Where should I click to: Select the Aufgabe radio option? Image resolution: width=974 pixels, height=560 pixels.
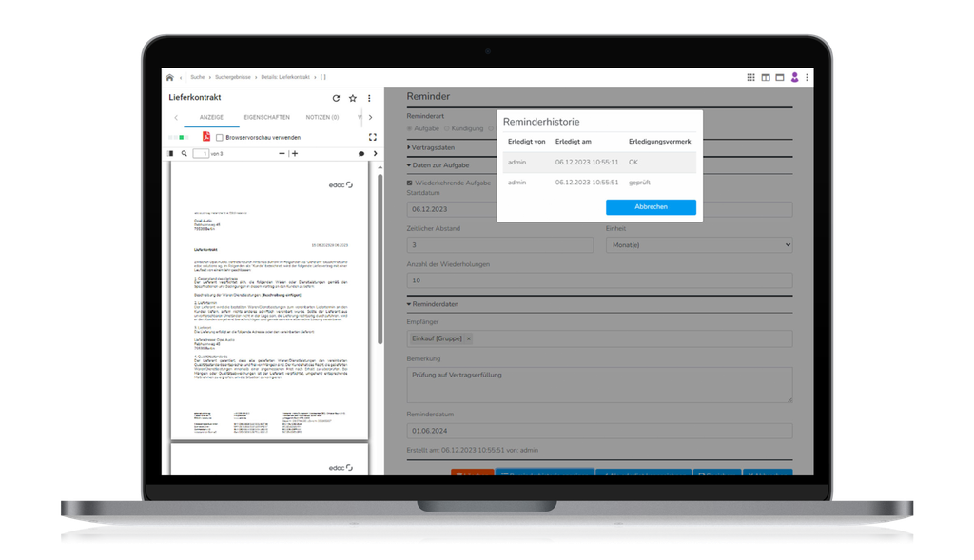pyautogui.click(x=409, y=128)
